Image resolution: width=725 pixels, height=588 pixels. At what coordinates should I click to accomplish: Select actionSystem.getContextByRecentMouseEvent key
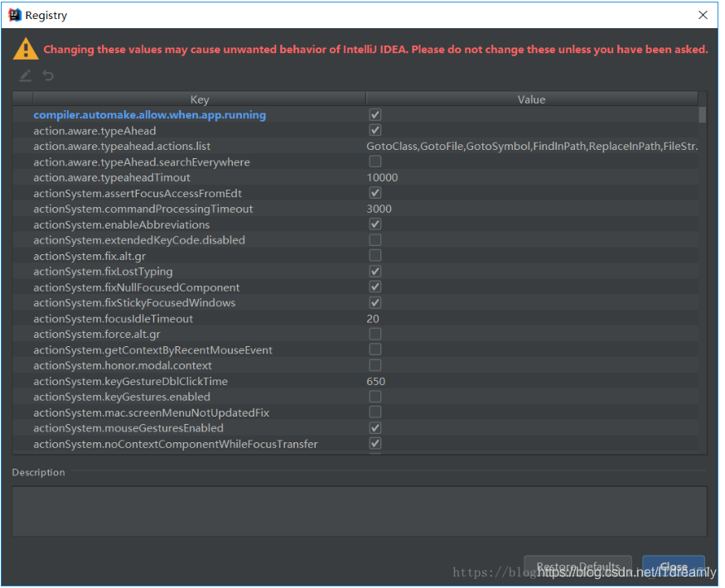(152, 350)
